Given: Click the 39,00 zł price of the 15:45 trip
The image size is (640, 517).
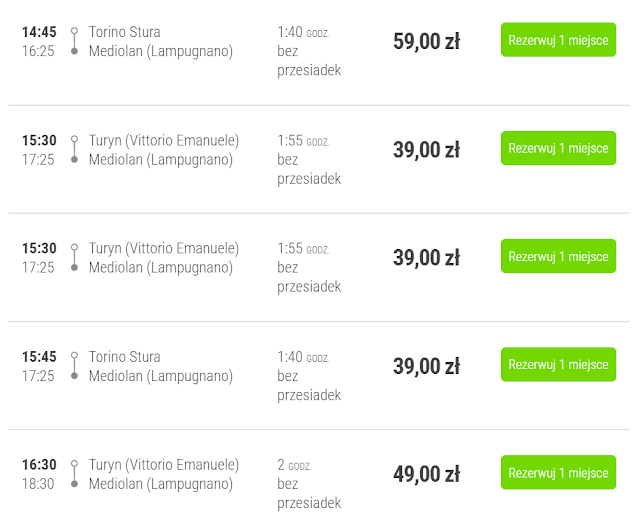Looking at the screenshot, I should point(426,366).
